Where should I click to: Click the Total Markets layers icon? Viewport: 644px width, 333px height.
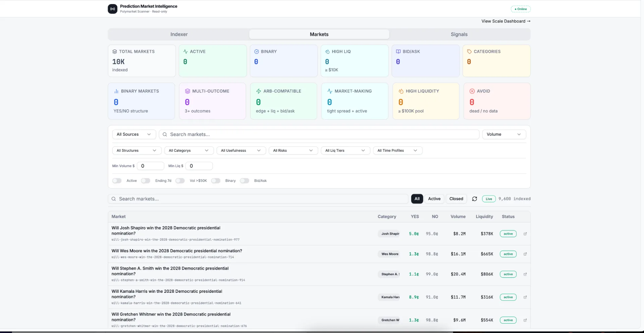coord(115,52)
